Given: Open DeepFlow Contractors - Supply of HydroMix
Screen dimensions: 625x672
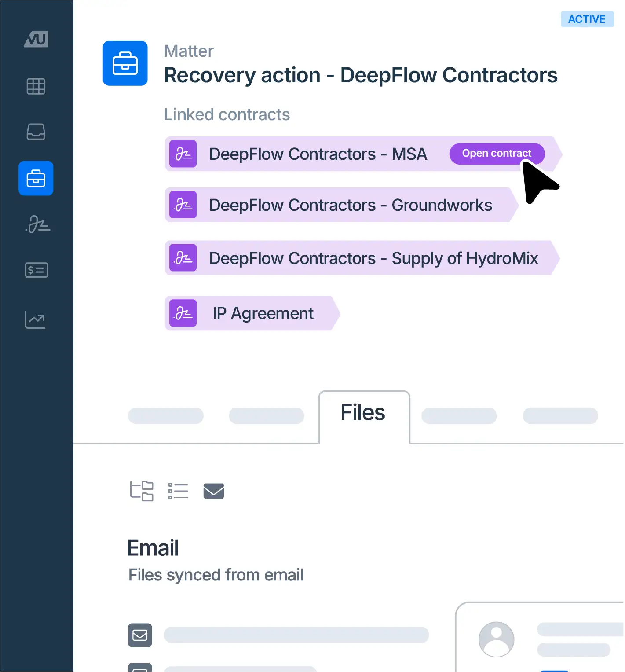Looking at the screenshot, I should [x=373, y=258].
